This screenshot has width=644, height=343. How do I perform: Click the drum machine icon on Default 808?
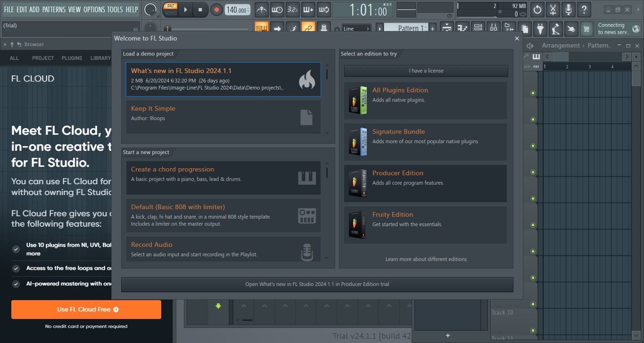(307, 216)
